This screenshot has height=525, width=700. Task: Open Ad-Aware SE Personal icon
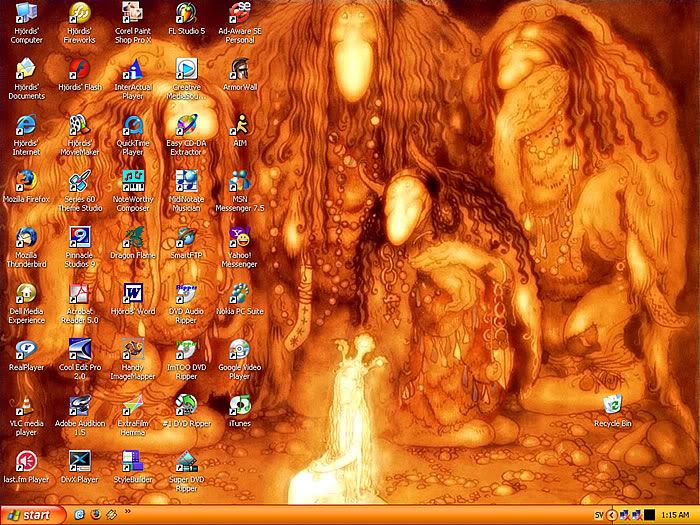(240, 13)
